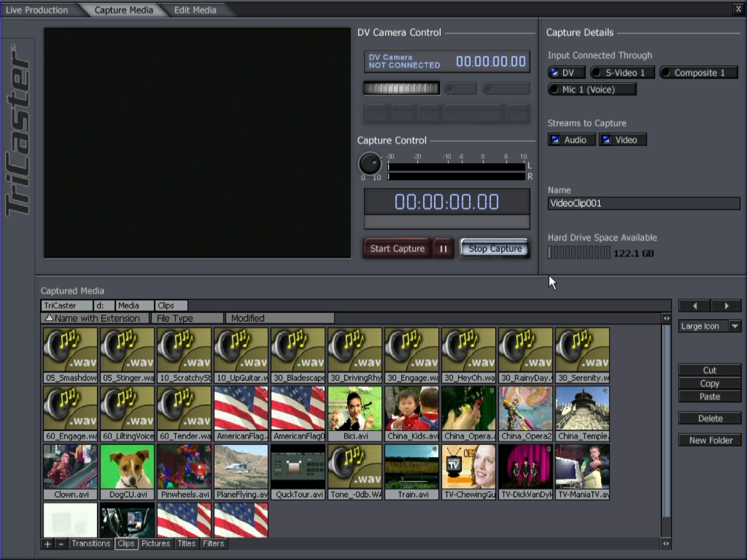This screenshot has height=560, width=747.
Task: Select 60_Tender wav file icon
Action: [184, 413]
